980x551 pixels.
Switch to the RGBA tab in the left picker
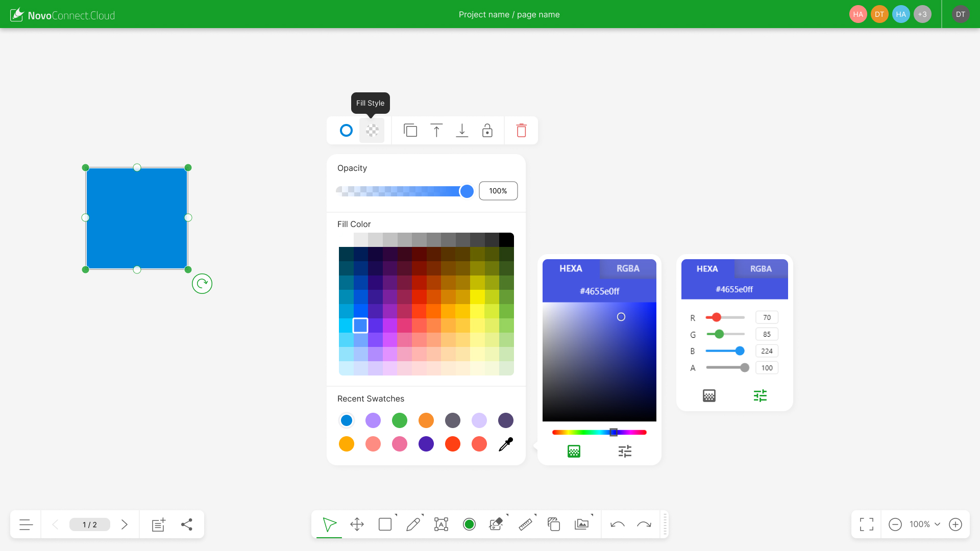[628, 268]
